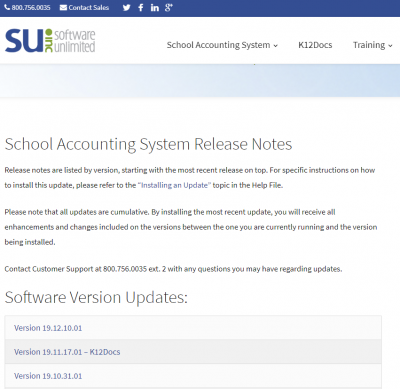Open the Twitter social icon
The width and height of the screenshot is (400, 389).
pos(126,8)
